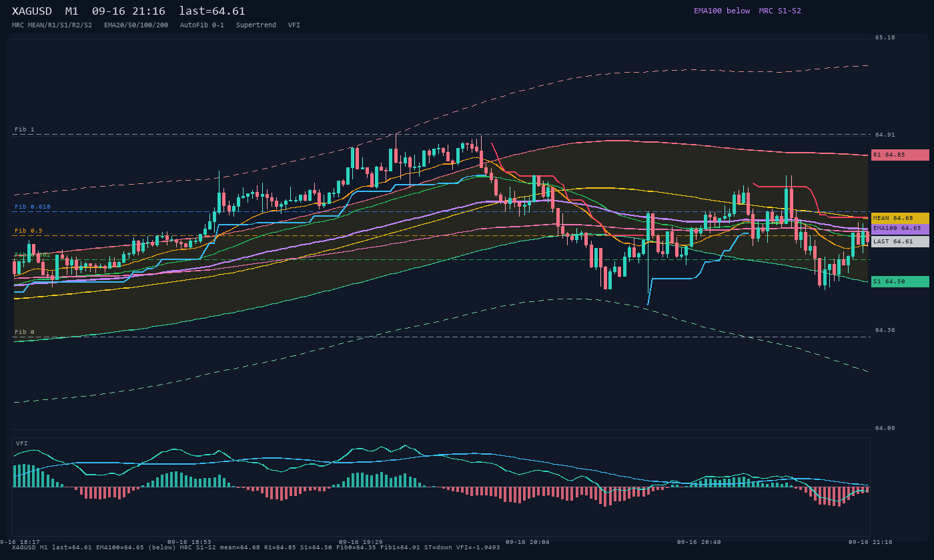This screenshot has height=560, width=934.
Task: Click the 65.18 price axis label
Action: point(885,37)
